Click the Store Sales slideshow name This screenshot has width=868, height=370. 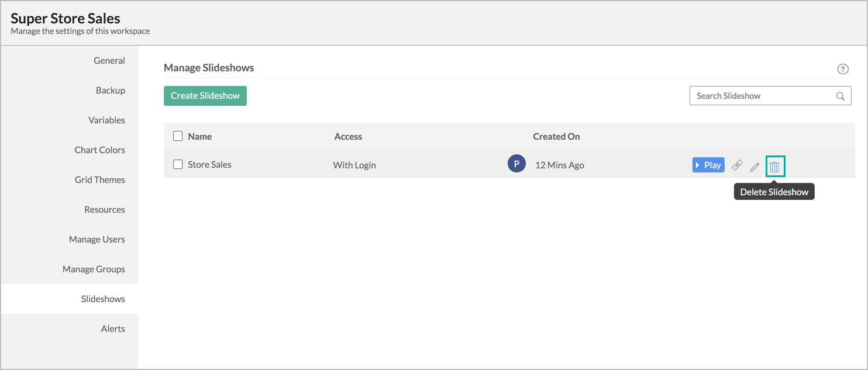(x=209, y=165)
